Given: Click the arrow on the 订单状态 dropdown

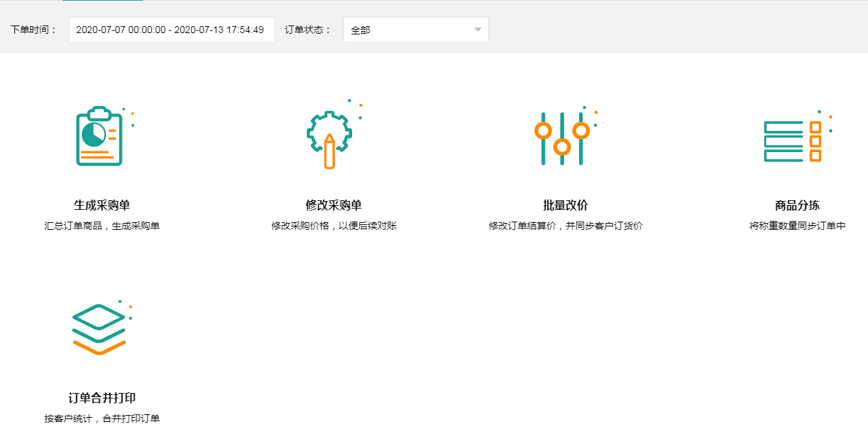Looking at the screenshot, I should pyautogui.click(x=478, y=30).
